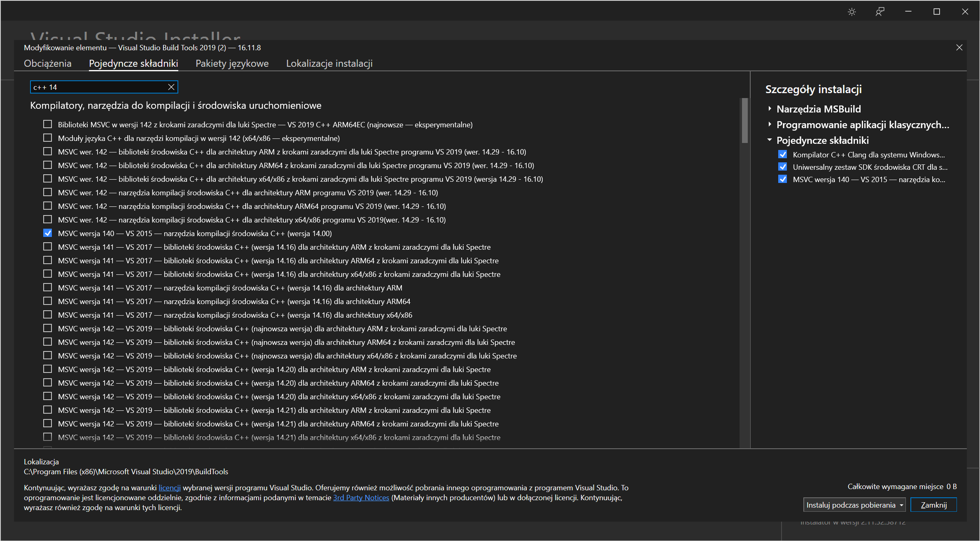The width and height of the screenshot is (980, 541).
Task: Check MSVC wersja 142 biblioteki (wersja 14.20) x64/x86 Spectre
Action: (48, 396)
